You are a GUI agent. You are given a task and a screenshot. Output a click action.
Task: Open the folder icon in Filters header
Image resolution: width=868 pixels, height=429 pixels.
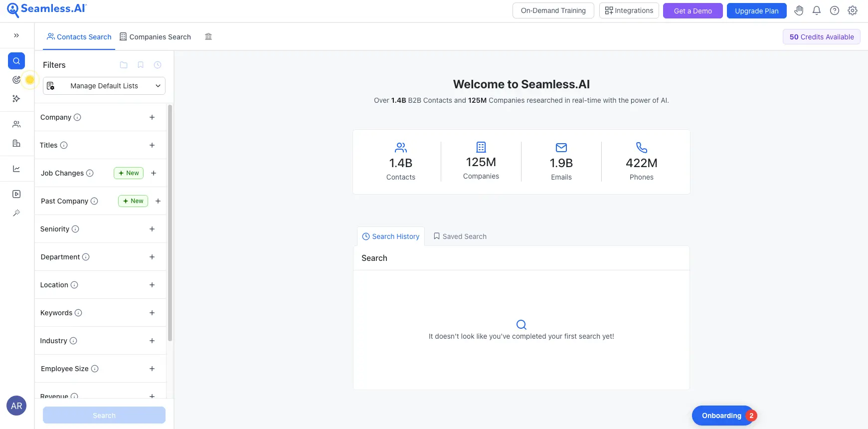point(124,65)
